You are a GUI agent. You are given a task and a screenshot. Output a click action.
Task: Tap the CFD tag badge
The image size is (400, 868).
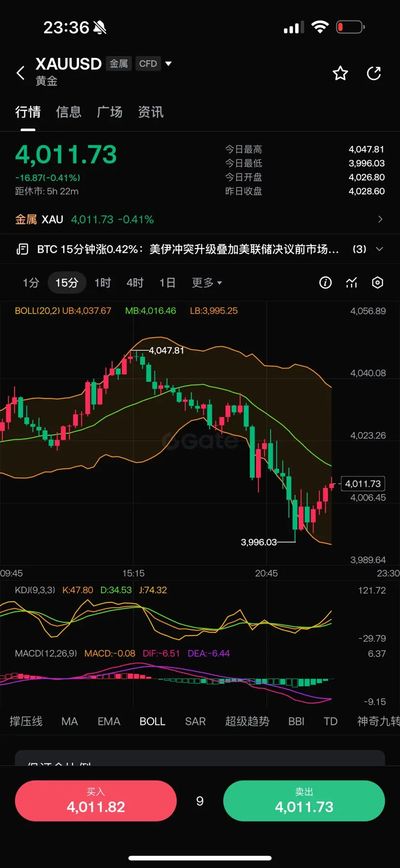coord(148,63)
